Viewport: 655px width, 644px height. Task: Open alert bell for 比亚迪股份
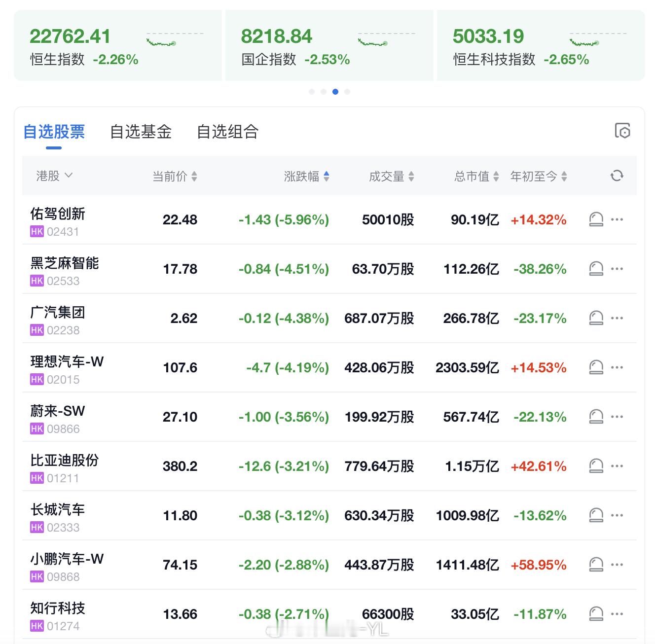pyautogui.click(x=596, y=466)
